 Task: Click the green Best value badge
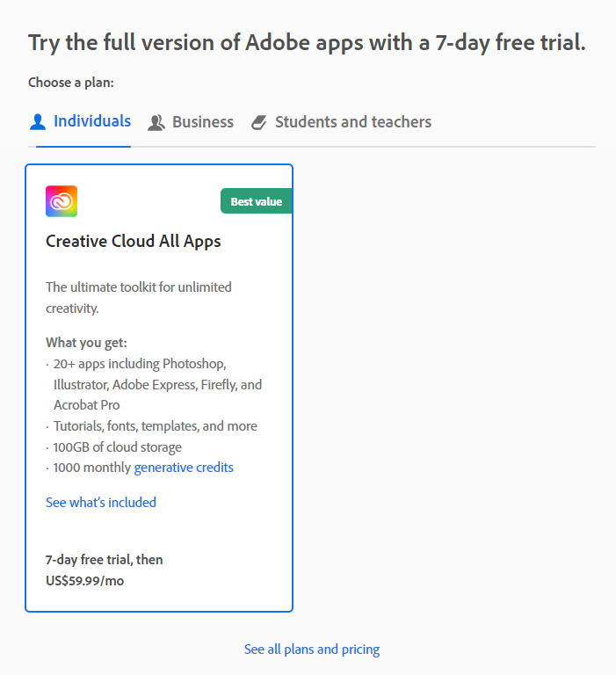coord(256,201)
